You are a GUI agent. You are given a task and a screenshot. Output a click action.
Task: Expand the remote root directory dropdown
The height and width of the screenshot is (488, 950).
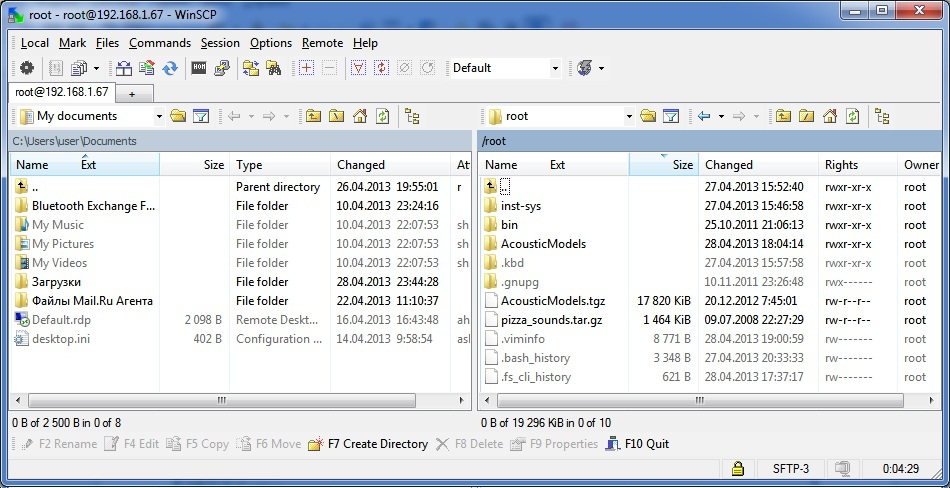coord(629,116)
